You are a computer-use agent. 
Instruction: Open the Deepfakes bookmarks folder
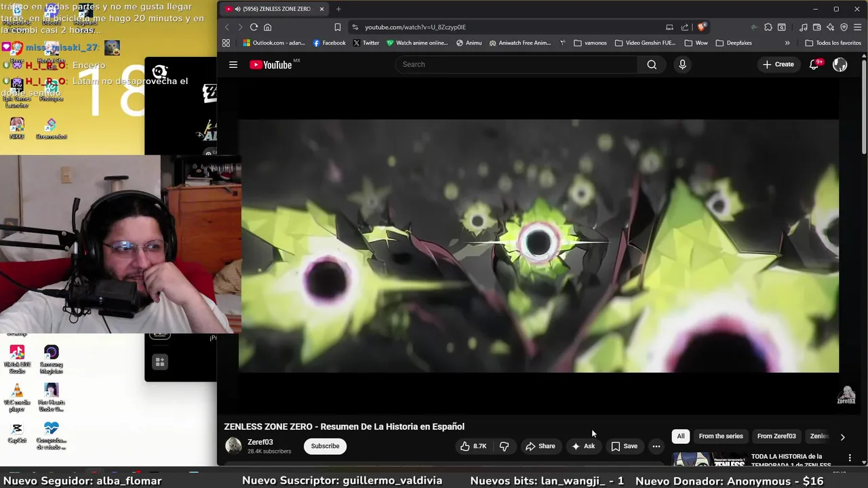(734, 43)
